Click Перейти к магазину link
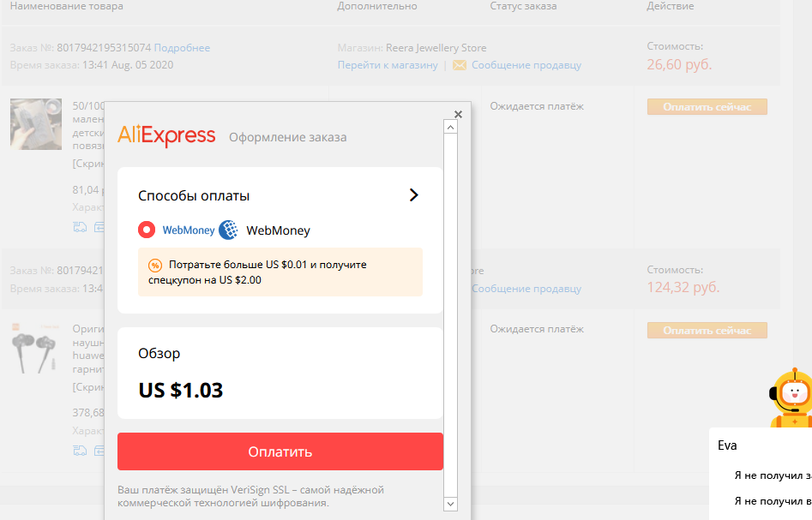Viewport: 812px width, 520px height. pos(388,65)
